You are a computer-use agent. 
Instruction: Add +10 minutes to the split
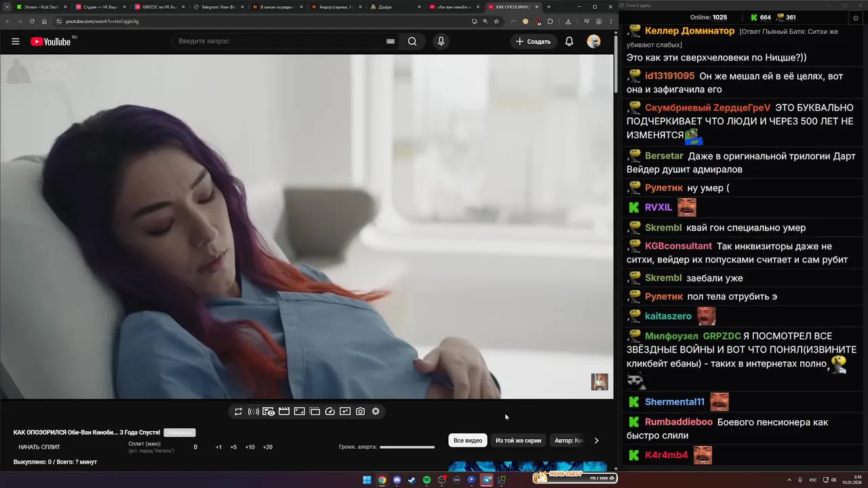250,447
